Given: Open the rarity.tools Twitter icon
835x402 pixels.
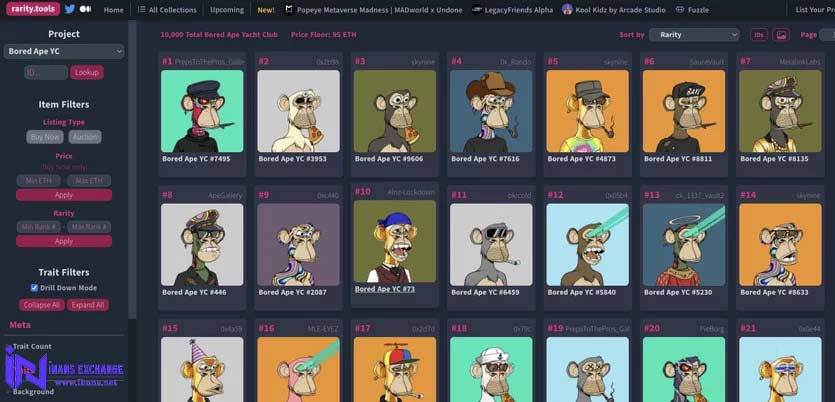Looking at the screenshot, I should pyautogui.click(x=70, y=9).
